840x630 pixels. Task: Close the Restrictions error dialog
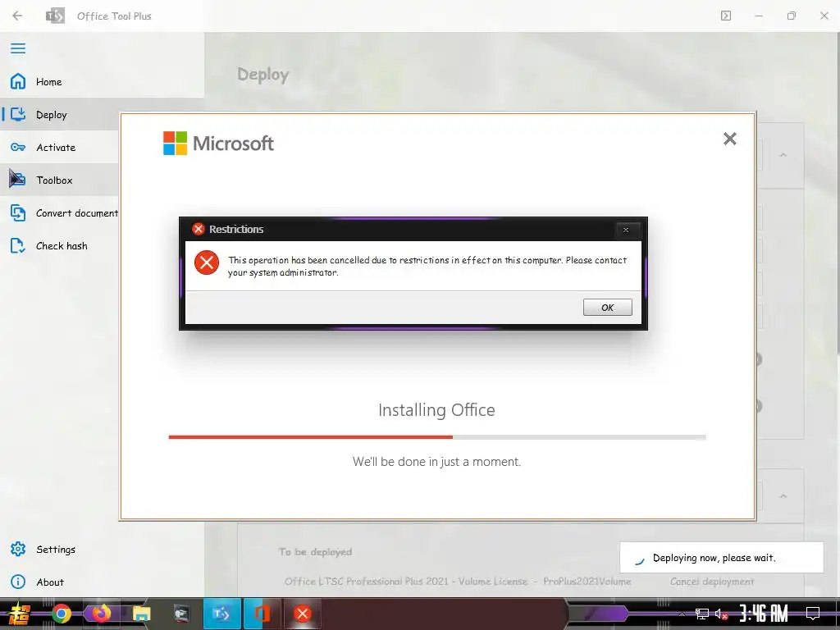click(626, 230)
